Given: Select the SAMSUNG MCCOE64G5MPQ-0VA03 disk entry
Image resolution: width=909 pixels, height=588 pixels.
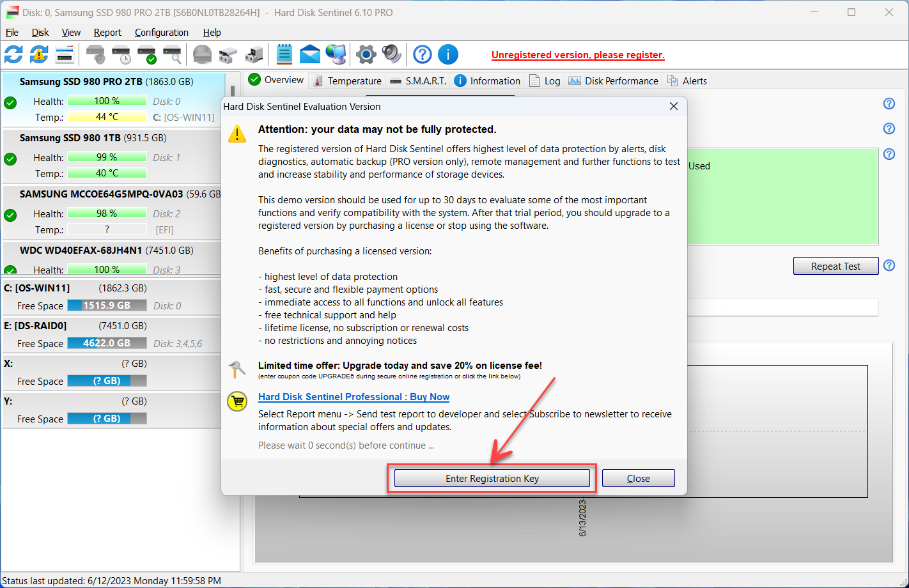Looking at the screenshot, I should point(113,213).
